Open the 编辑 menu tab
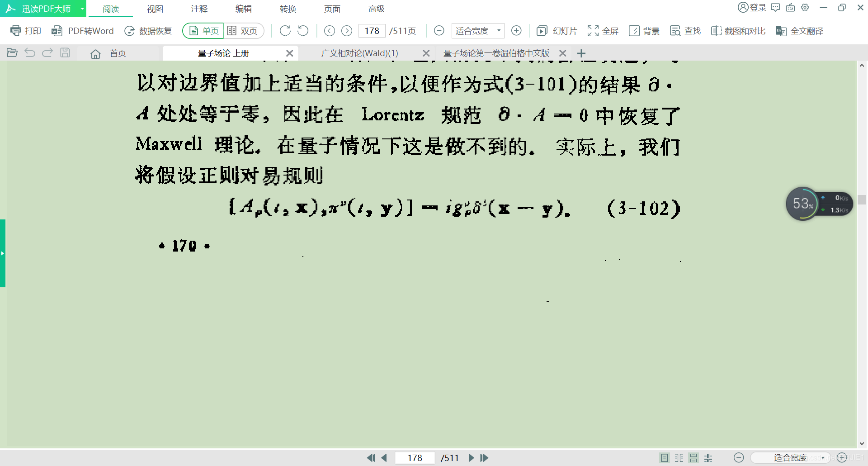Screen dimensions: 868x466 click(x=243, y=9)
